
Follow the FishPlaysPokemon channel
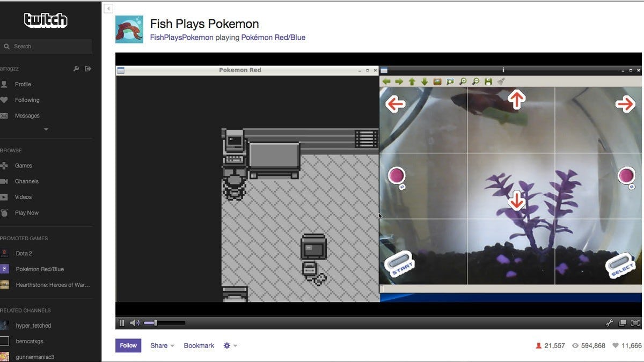pyautogui.click(x=128, y=345)
